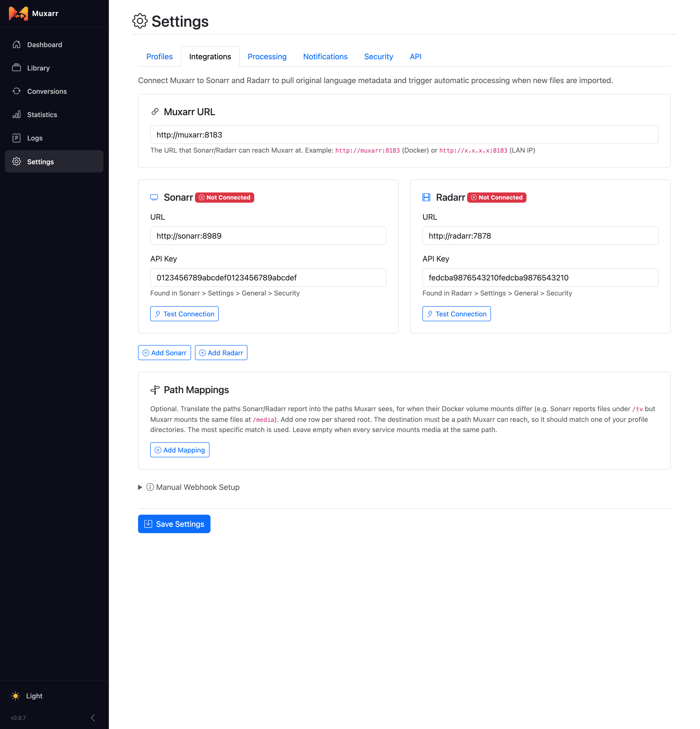The width and height of the screenshot is (700, 729).
Task: Open Logs in the sidebar
Action: (54, 138)
